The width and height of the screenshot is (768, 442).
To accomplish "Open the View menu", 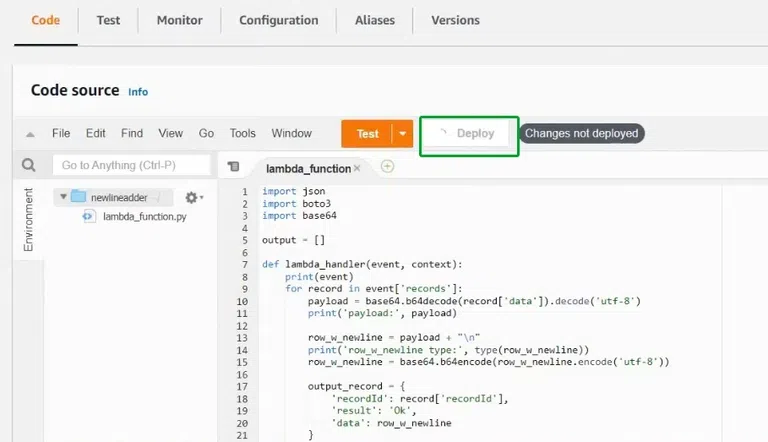I will tap(170, 133).
